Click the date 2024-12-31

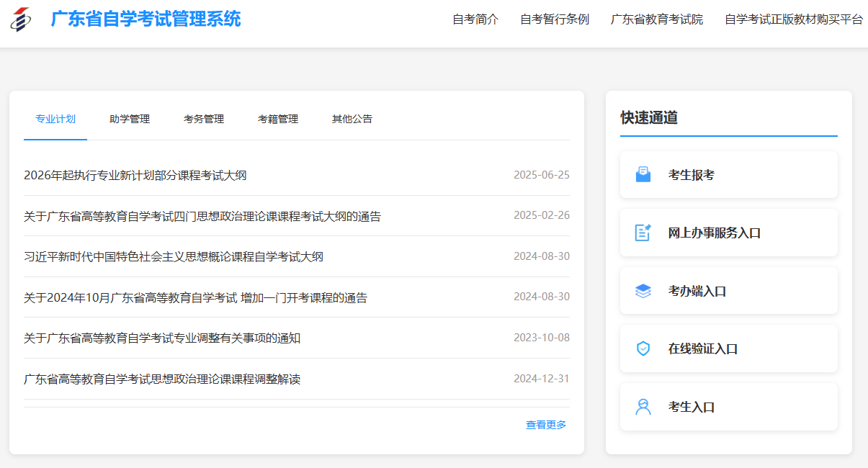[542, 379]
